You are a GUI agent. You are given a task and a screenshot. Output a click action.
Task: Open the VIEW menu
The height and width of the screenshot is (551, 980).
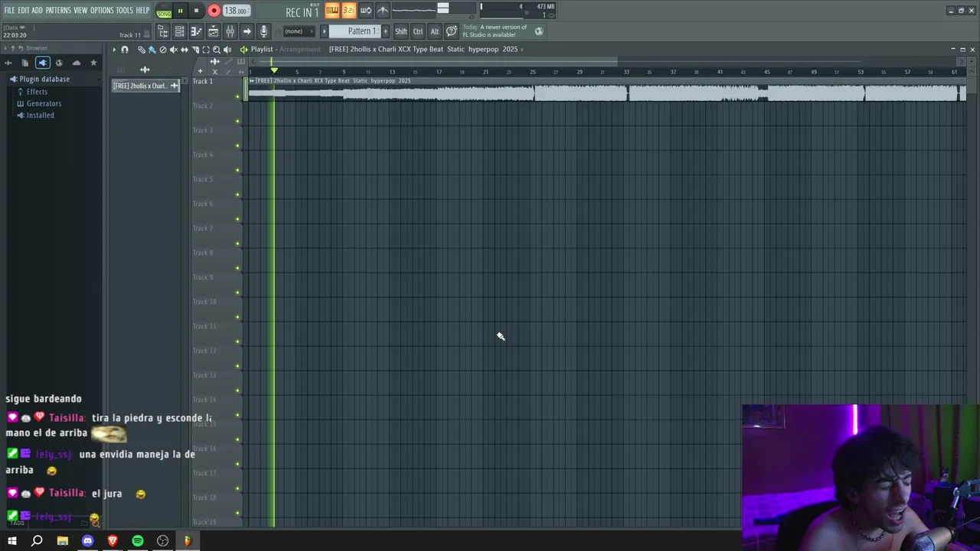click(80, 10)
